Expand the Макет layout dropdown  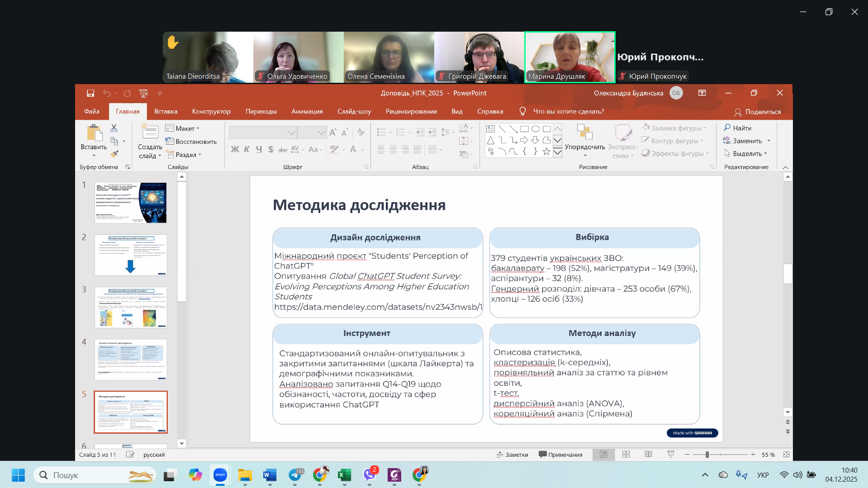[x=183, y=128]
